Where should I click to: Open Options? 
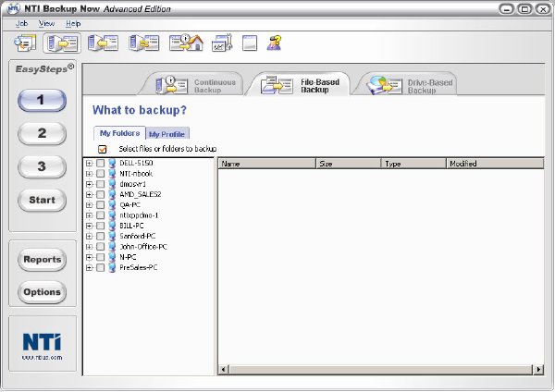click(43, 292)
